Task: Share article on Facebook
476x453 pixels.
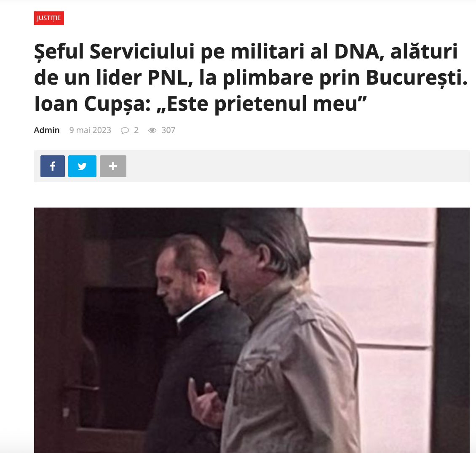Action: tap(53, 166)
